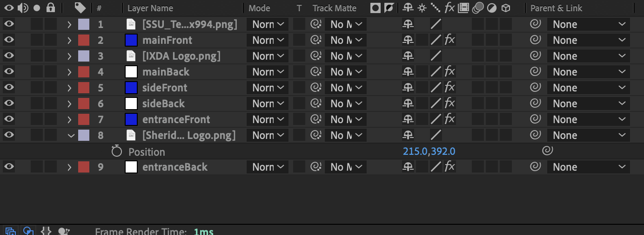Click the lavender label color of IXDA Logo.png
The width and height of the screenshot is (644, 235).
point(83,56)
